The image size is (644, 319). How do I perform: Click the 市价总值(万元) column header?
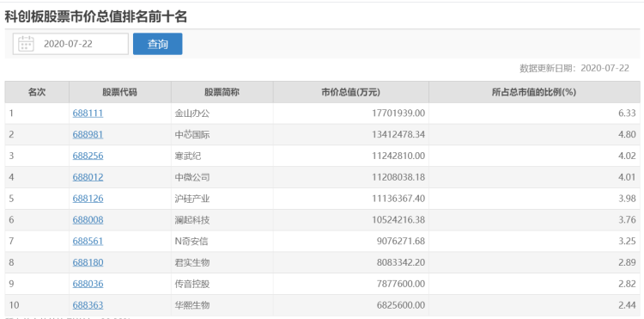tap(351, 92)
